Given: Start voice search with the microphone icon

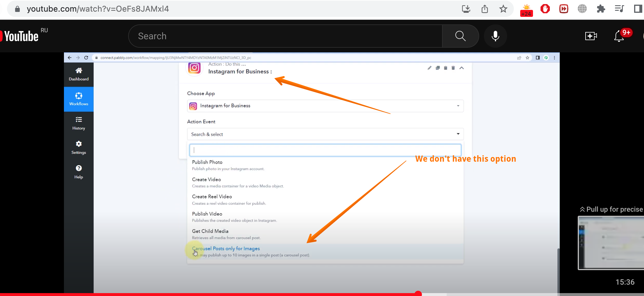Looking at the screenshot, I should click(495, 36).
